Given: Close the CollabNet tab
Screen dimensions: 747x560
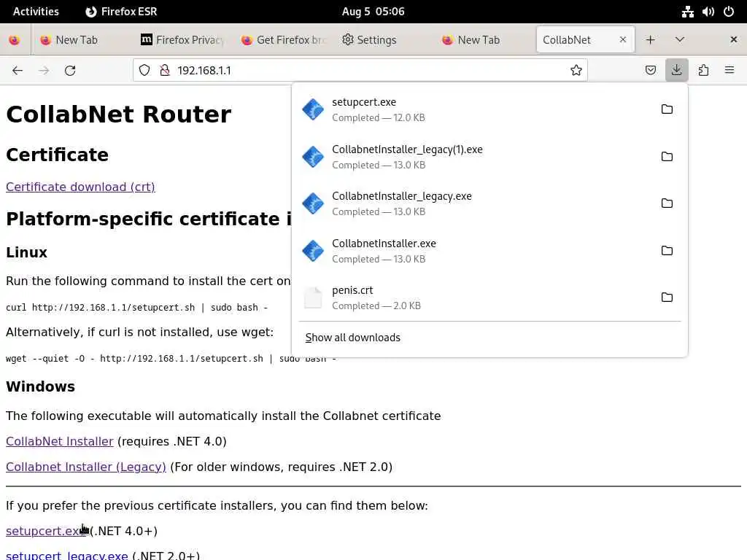Looking at the screenshot, I should point(623,40).
